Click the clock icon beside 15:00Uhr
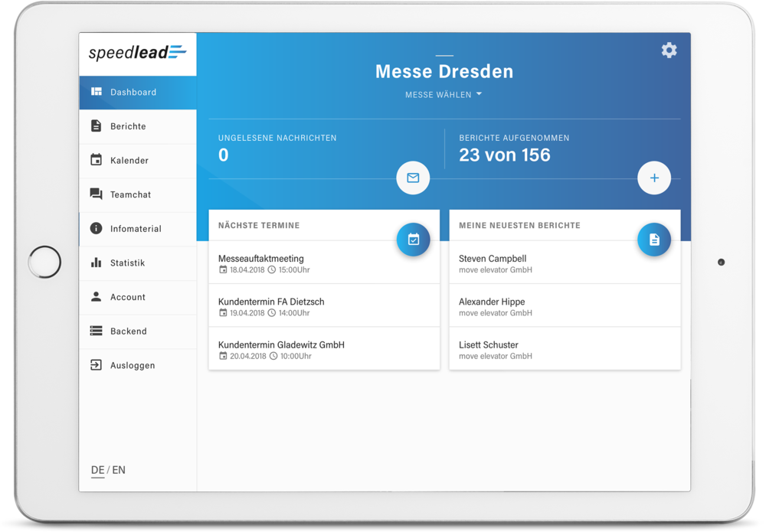 pos(272,270)
